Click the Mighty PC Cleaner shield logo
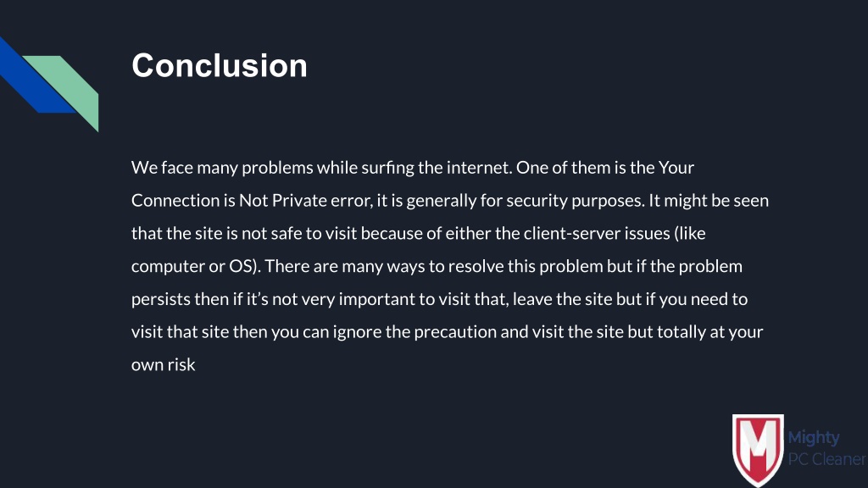Image resolution: width=868 pixels, height=488 pixels. [x=758, y=450]
